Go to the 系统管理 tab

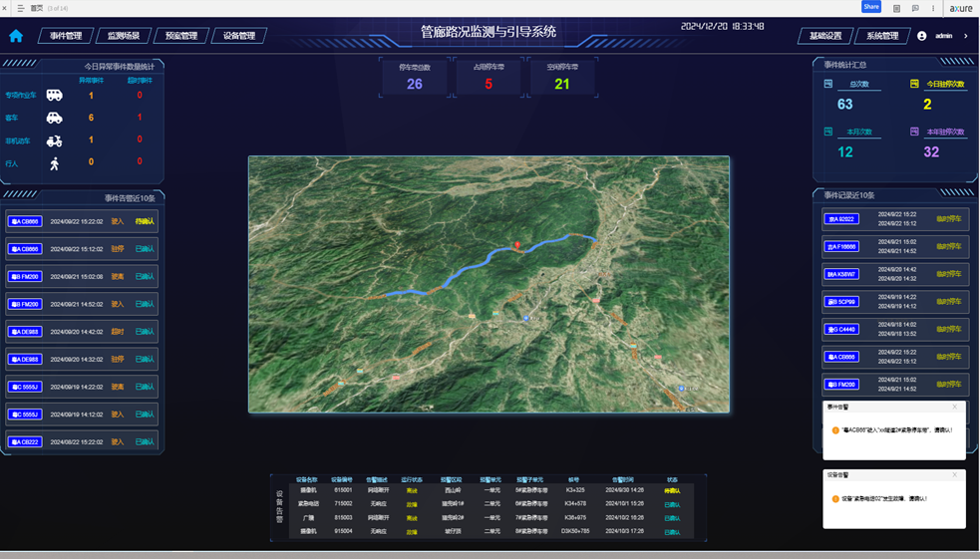[881, 36]
